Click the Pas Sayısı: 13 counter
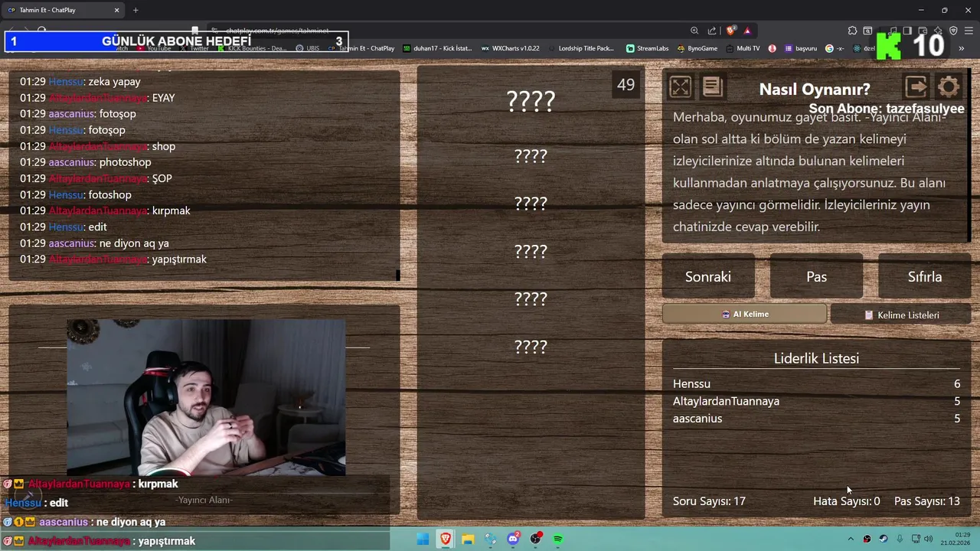980x551 pixels. (x=927, y=501)
